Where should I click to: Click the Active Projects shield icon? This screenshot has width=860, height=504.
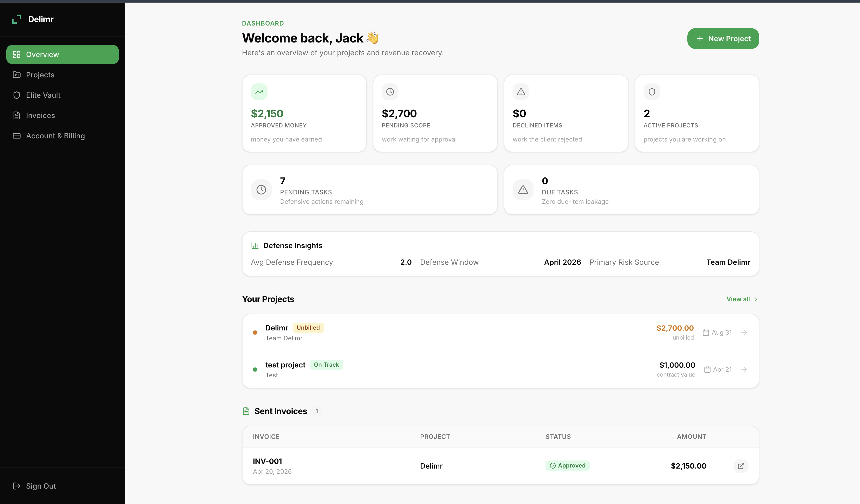click(651, 92)
